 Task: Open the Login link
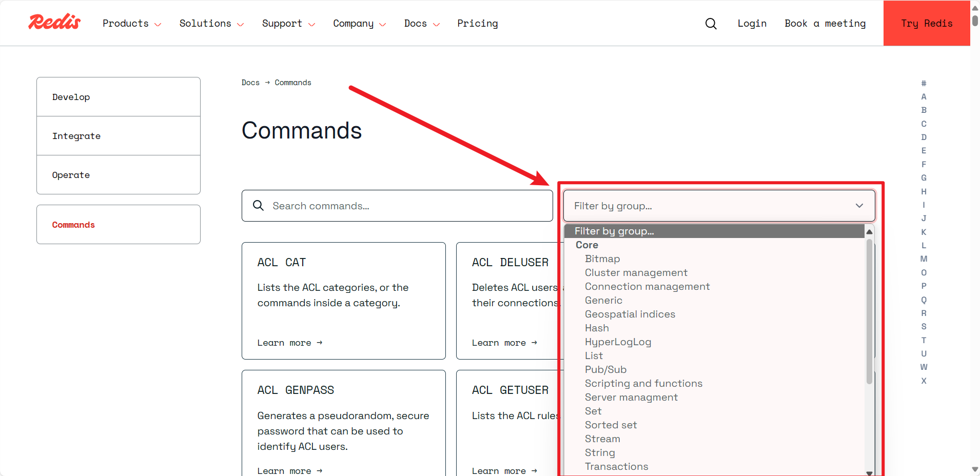pyautogui.click(x=752, y=24)
